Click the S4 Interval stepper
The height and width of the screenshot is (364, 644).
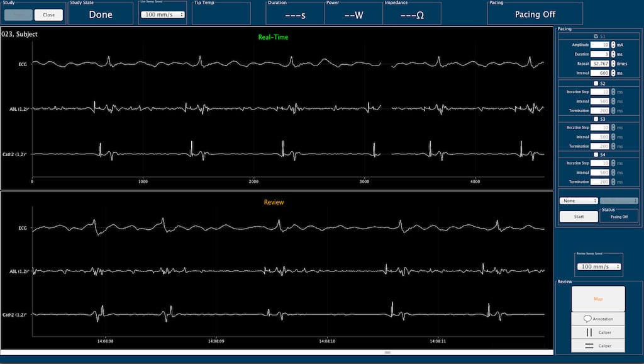pos(613,173)
